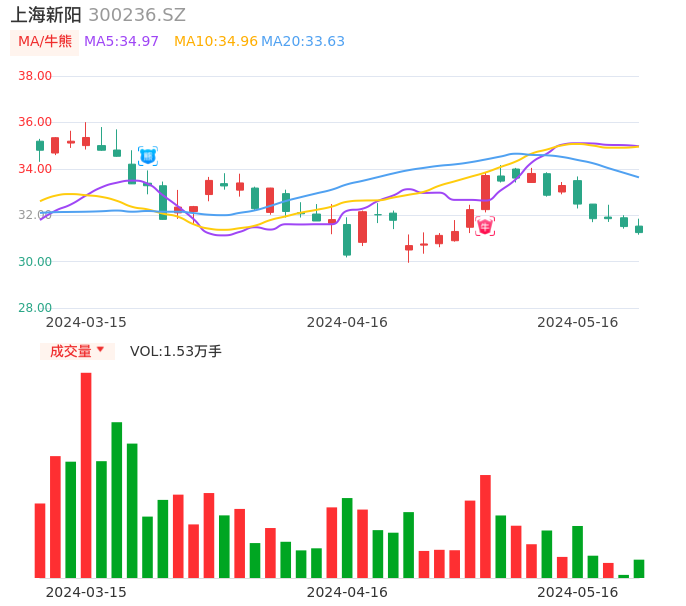Toggle the MA10 moving average legend
Viewport: 686px width, 606px height.
(216, 42)
